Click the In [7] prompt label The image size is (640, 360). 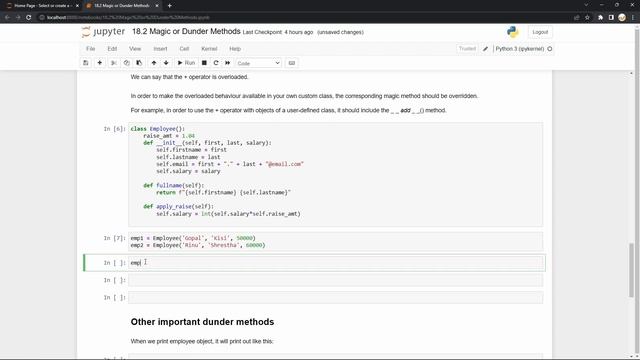click(114, 238)
